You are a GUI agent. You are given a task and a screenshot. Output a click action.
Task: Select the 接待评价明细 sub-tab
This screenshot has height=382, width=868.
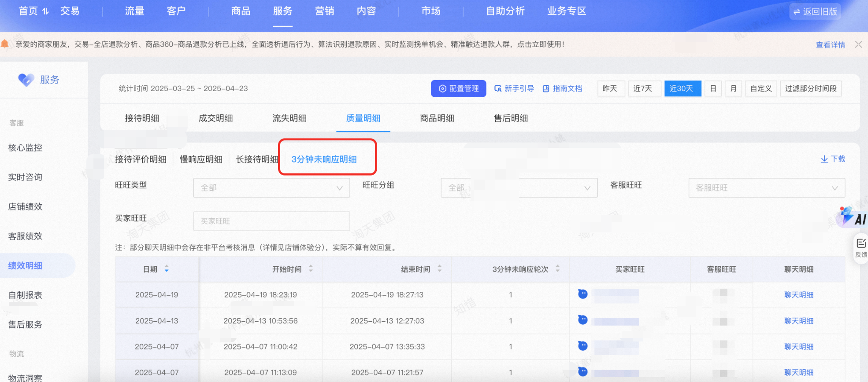141,159
